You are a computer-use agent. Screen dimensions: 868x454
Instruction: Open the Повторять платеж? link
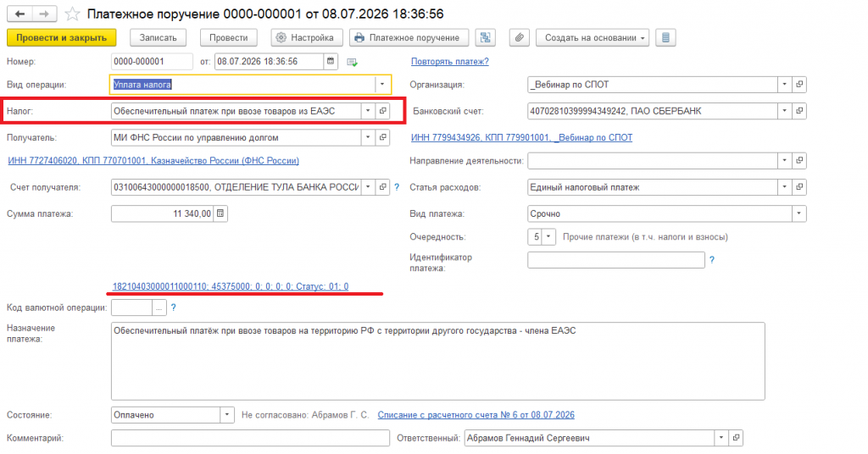tap(450, 61)
